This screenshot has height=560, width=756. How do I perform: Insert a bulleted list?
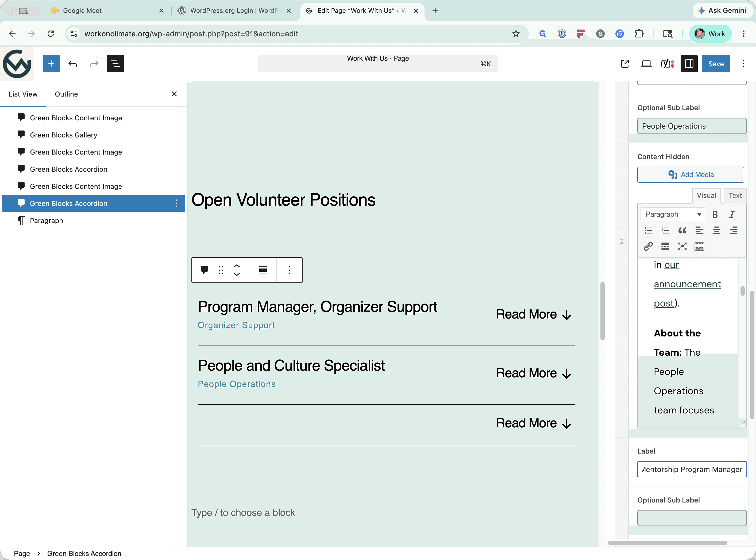(648, 231)
